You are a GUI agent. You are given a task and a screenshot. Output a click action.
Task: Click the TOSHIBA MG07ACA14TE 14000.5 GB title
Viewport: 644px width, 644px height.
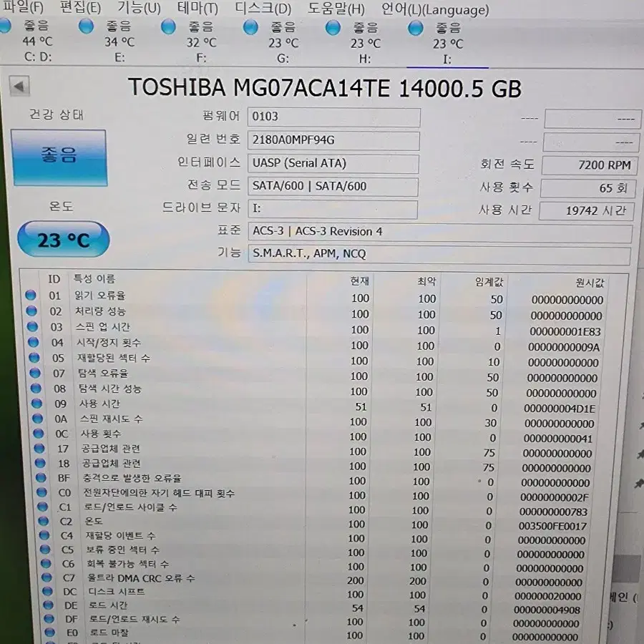pos(325,87)
